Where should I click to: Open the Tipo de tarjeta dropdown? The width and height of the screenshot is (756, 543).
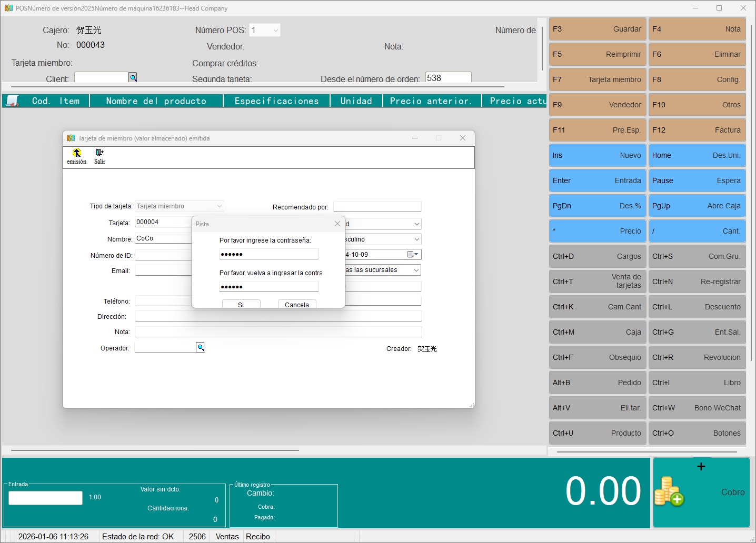tap(219, 206)
